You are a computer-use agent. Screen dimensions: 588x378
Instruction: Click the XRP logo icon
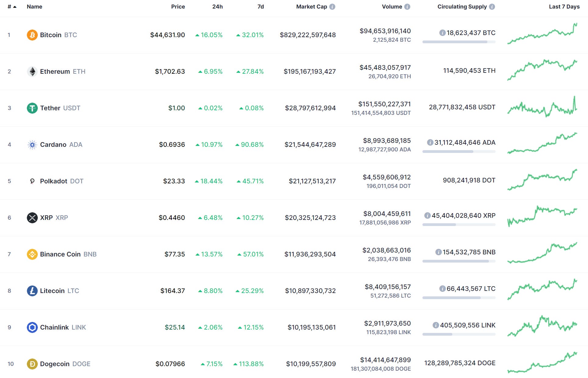[32, 217]
